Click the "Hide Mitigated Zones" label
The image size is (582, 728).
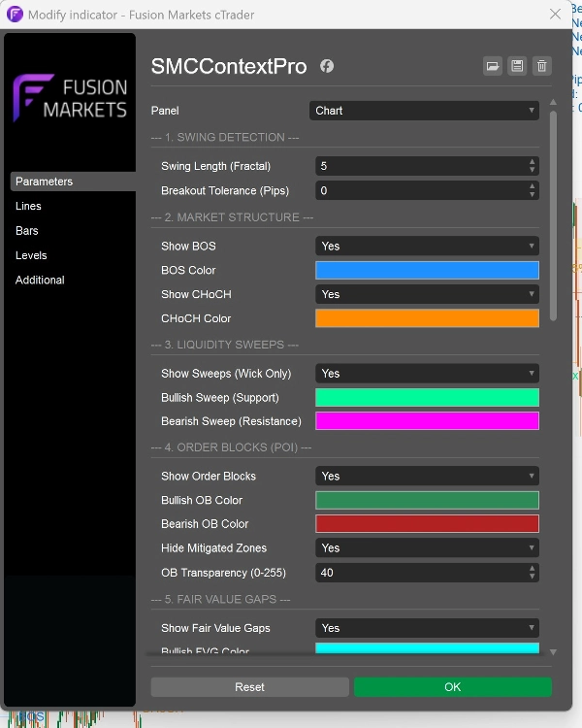[x=214, y=547]
